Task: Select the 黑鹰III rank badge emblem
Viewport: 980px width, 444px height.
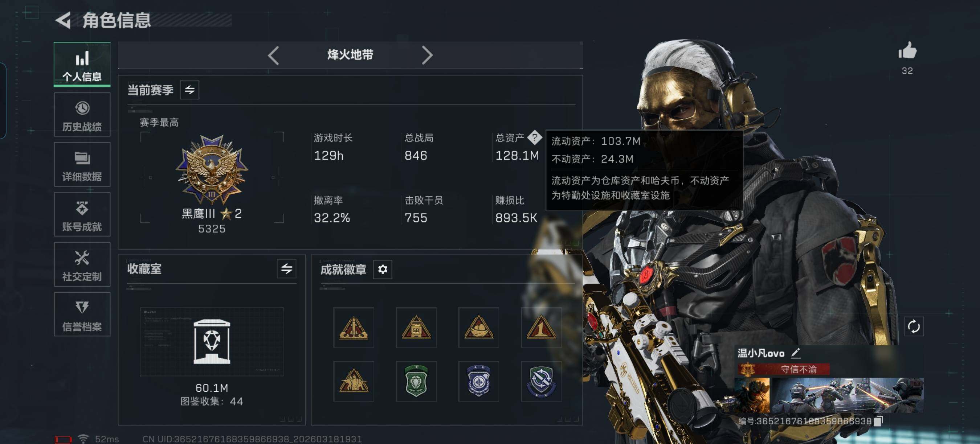Action: click(212, 169)
